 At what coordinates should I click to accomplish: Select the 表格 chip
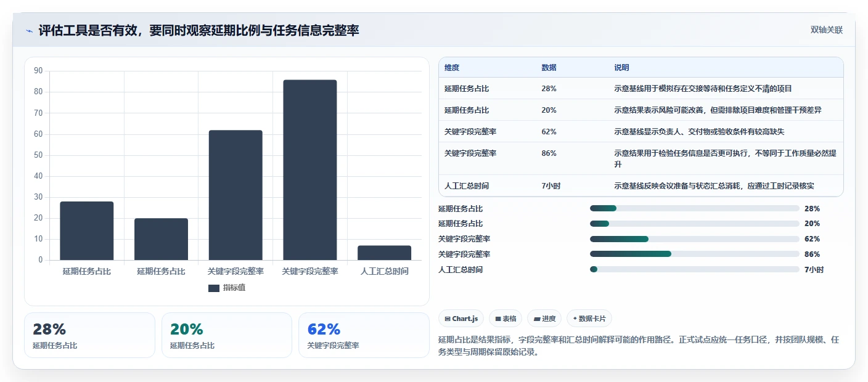[x=506, y=319]
